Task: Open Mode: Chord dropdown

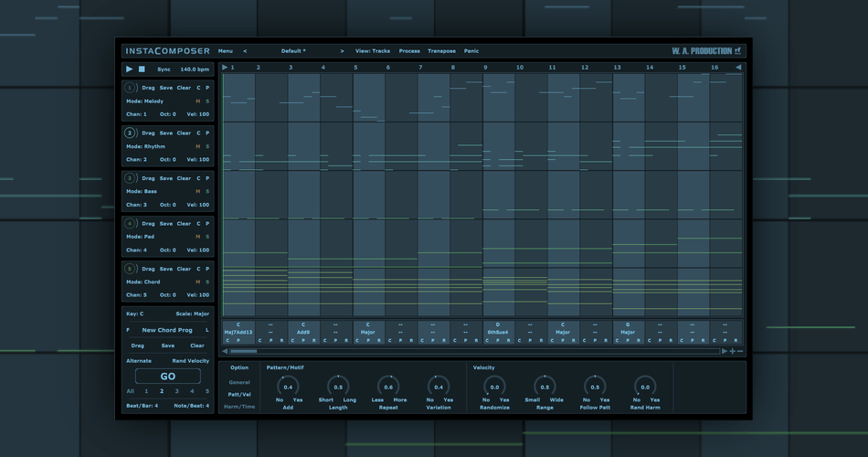Action: [x=143, y=282]
